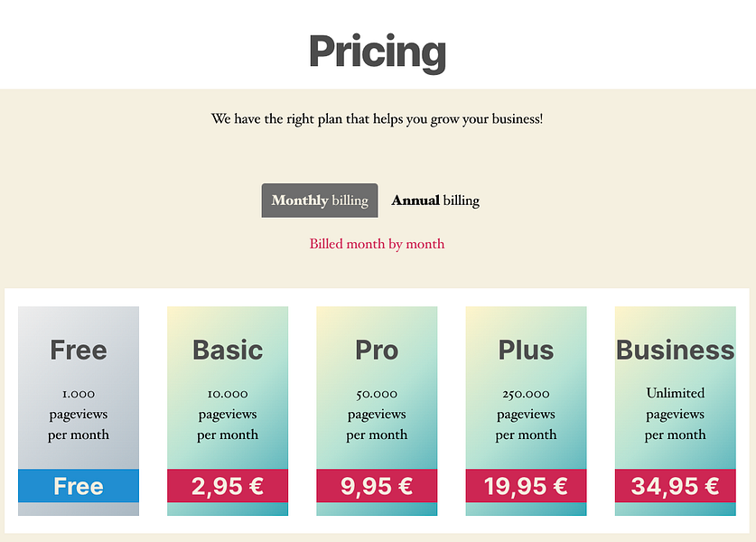Image resolution: width=756 pixels, height=542 pixels.
Task: Click the blue Free price button
Action: [79, 486]
